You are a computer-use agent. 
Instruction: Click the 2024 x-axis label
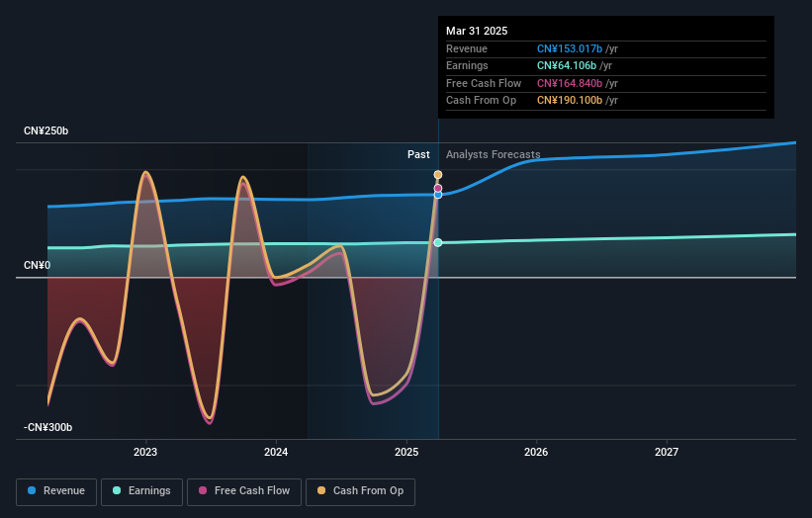point(276,453)
